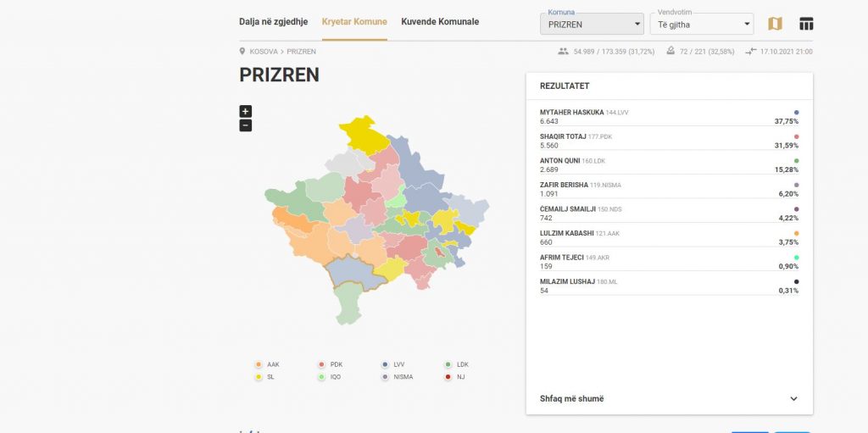Viewport: 868px width, 433px height.
Task: Click the counted polling stations icon
Action: [x=670, y=52]
